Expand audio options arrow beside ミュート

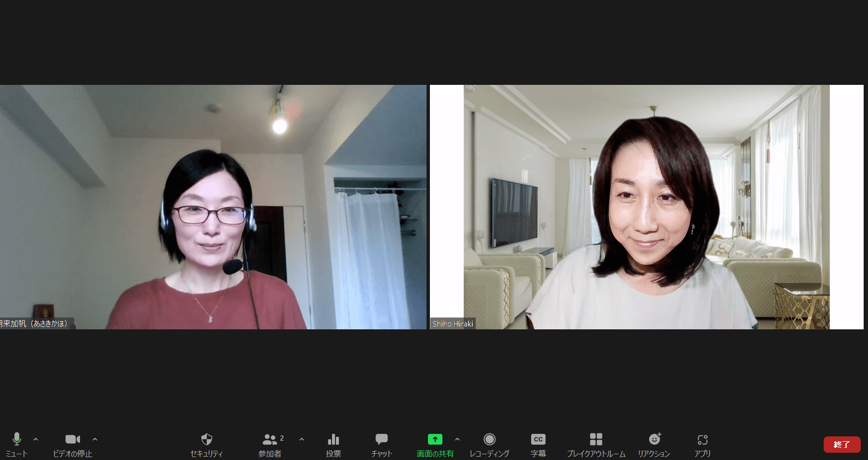[x=36, y=439]
